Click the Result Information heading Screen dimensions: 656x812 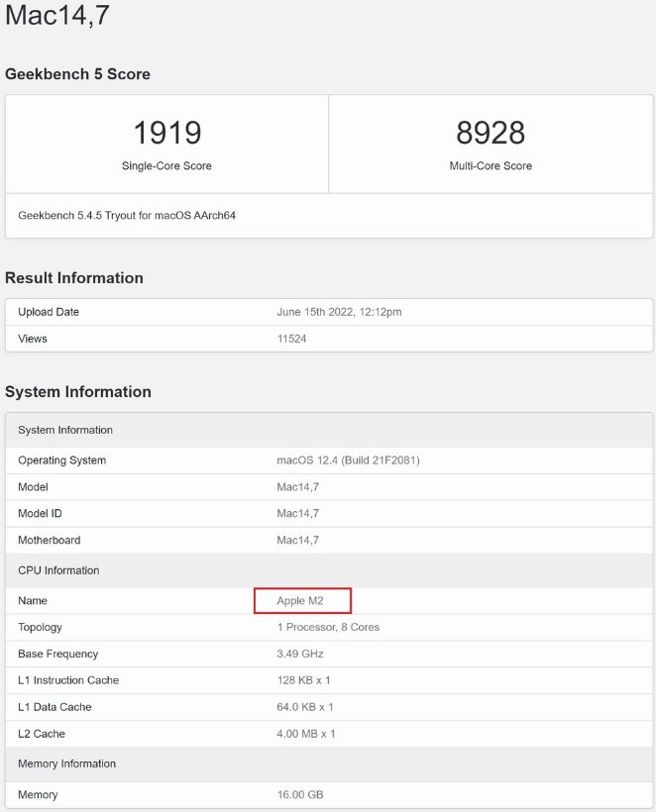tap(74, 278)
